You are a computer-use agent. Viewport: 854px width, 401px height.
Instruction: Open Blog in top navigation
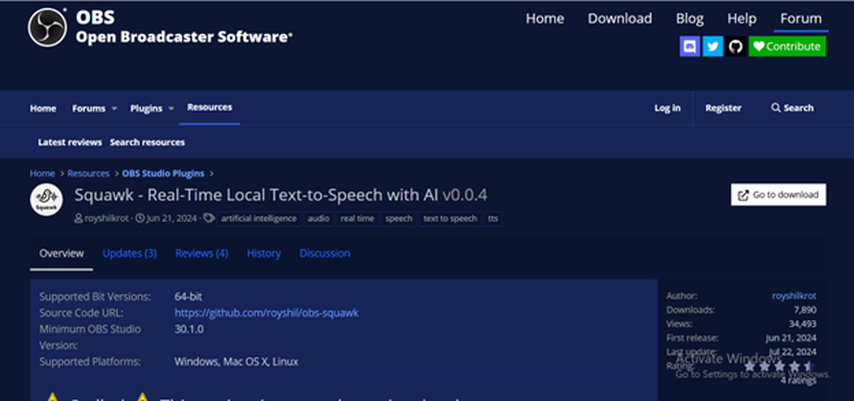click(690, 19)
